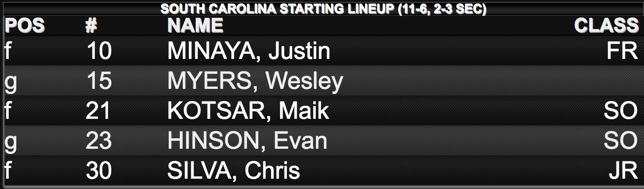Select the POS column header
This screenshot has height=189, width=644.
pos(25,26)
